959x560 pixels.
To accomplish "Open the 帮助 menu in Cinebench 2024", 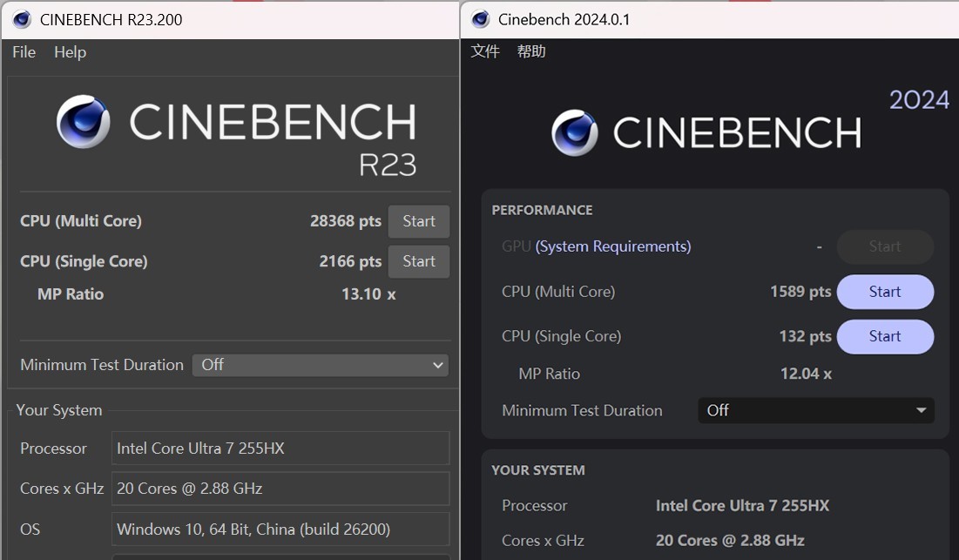I will (x=531, y=51).
